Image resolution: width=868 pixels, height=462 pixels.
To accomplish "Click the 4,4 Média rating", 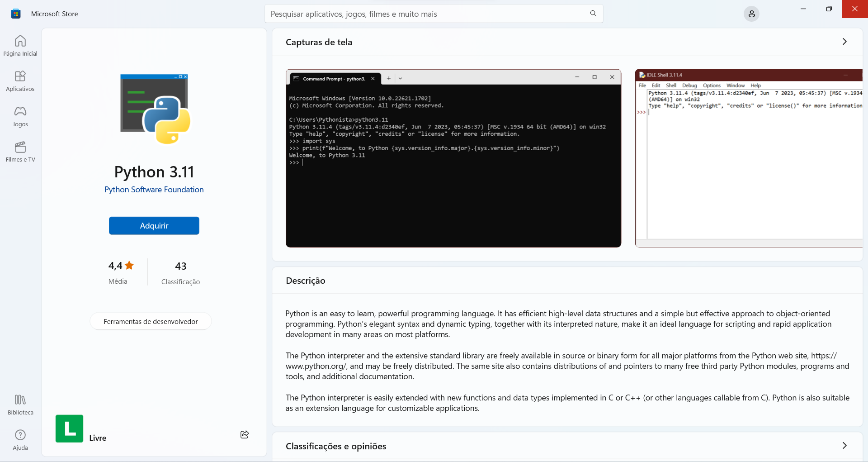I will click(121, 273).
